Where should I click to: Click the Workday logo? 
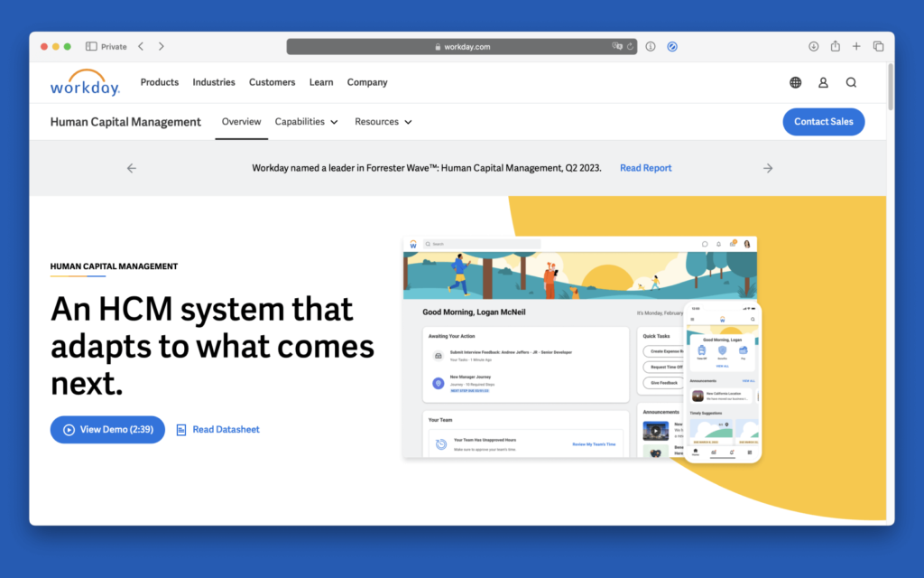pos(85,82)
